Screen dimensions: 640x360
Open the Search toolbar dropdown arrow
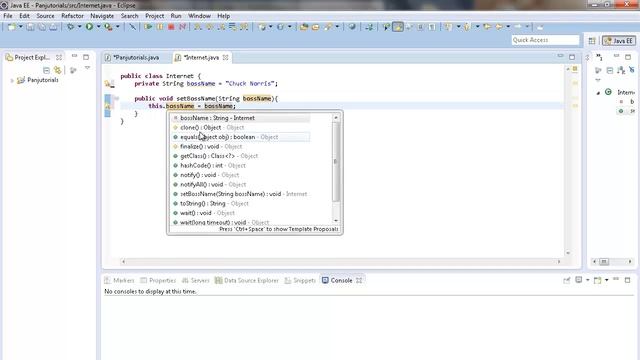coord(337,27)
